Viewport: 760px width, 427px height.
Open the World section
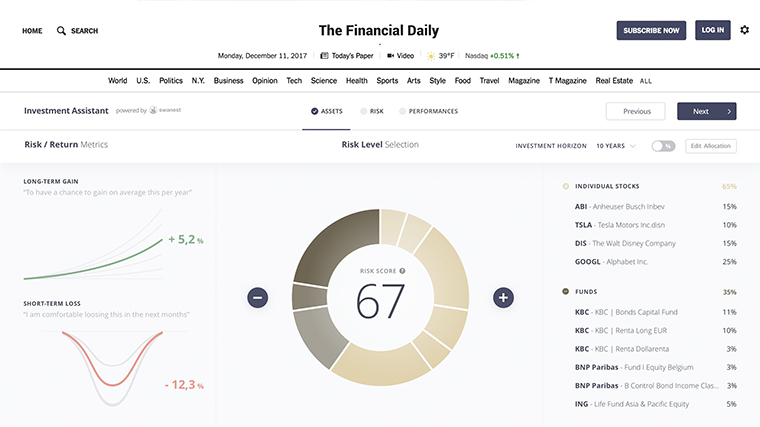click(117, 80)
